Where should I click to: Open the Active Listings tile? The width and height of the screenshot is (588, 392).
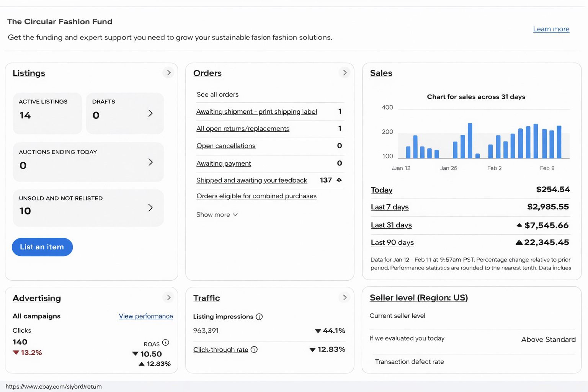tap(47, 113)
